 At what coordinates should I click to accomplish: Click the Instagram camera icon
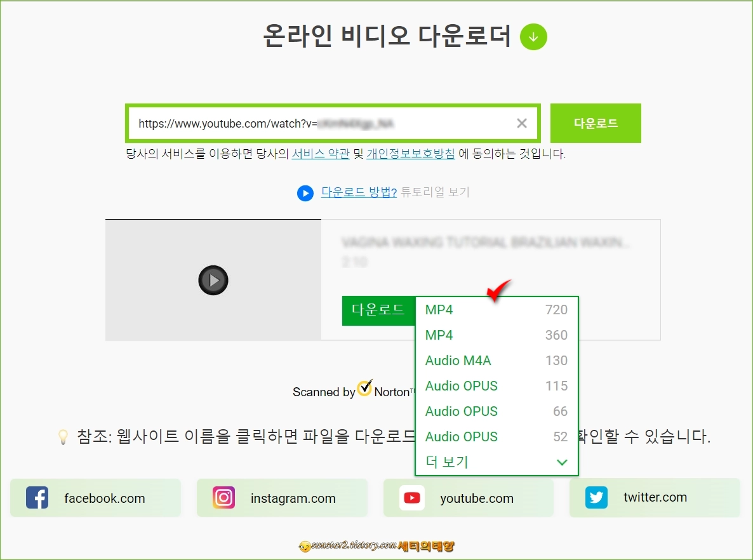[223, 498]
